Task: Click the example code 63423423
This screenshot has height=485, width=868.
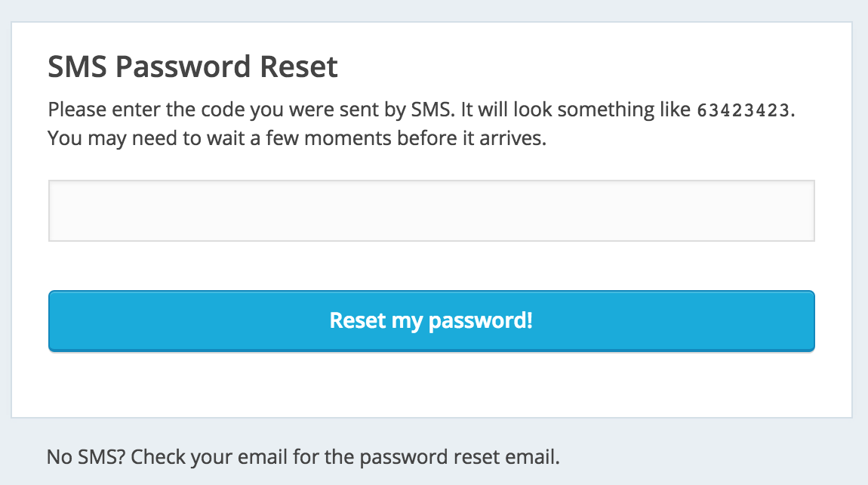Action: [743, 110]
